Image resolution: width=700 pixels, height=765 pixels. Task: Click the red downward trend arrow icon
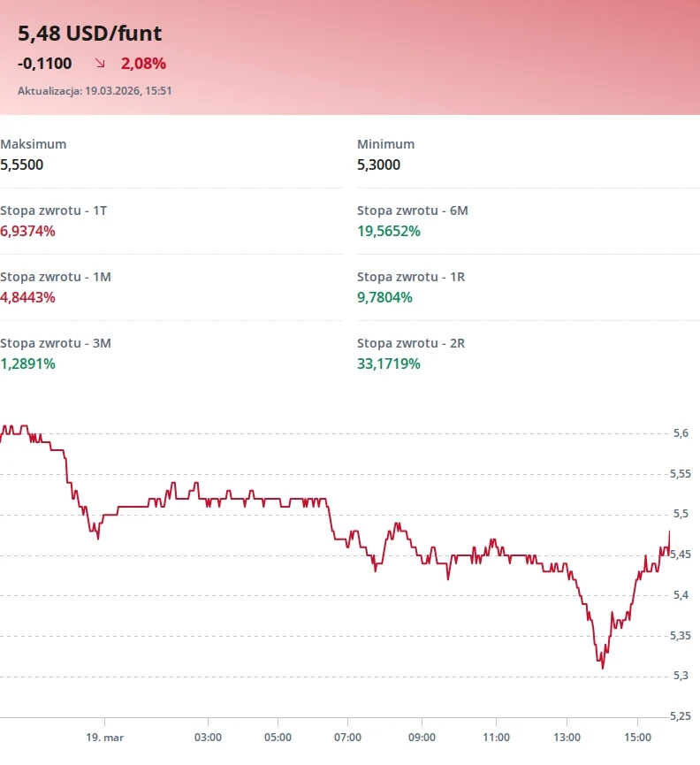(100, 64)
